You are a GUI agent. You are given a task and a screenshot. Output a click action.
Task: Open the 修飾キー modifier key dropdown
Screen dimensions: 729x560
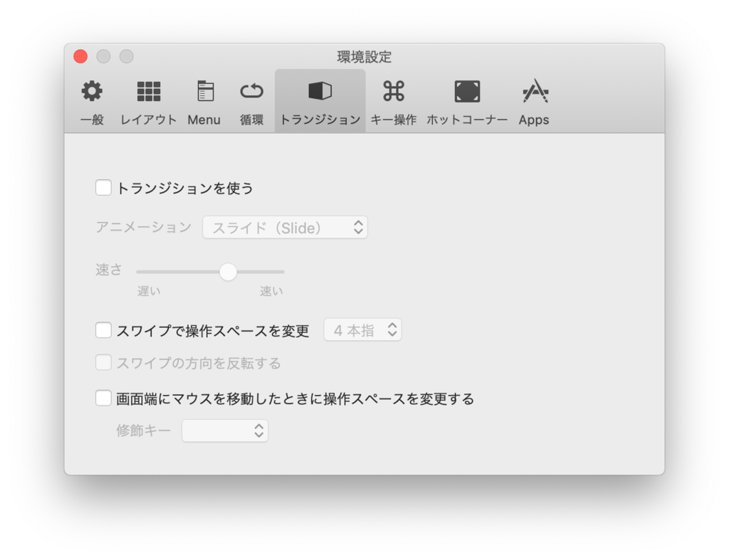[225, 430]
